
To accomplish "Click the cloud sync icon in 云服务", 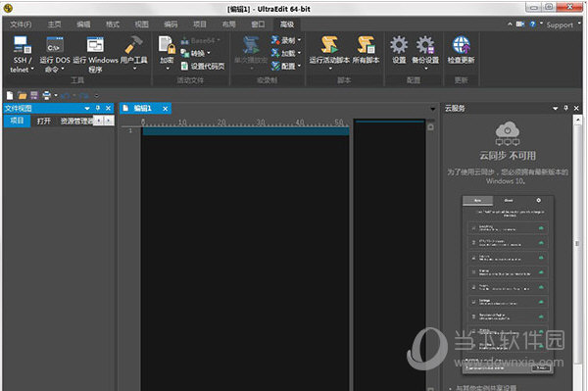I will click(x=508, y=133).
